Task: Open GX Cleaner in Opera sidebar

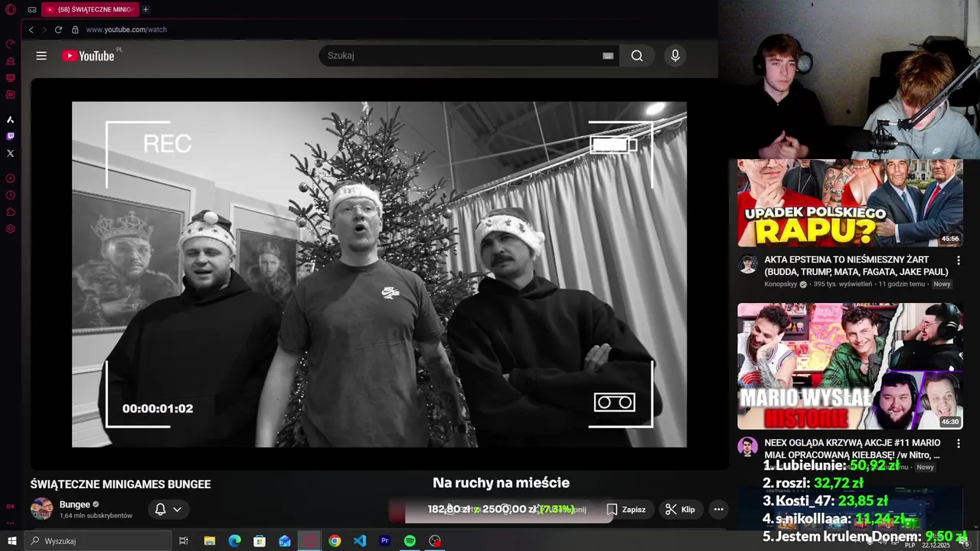Action: 11,61
